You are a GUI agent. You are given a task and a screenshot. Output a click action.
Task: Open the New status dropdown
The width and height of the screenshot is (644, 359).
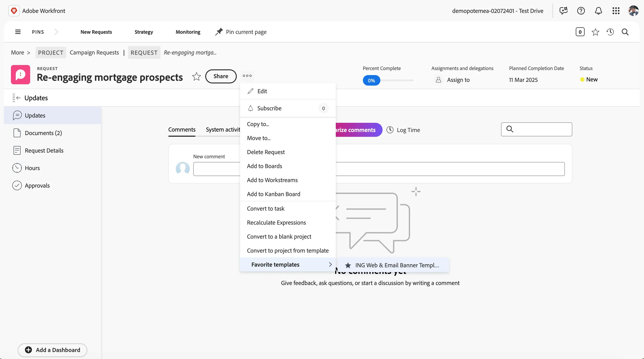point(589,79)
